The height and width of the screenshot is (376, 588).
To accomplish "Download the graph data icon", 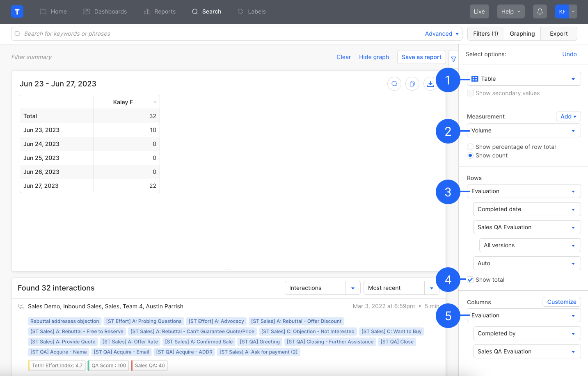I will 430,84.
